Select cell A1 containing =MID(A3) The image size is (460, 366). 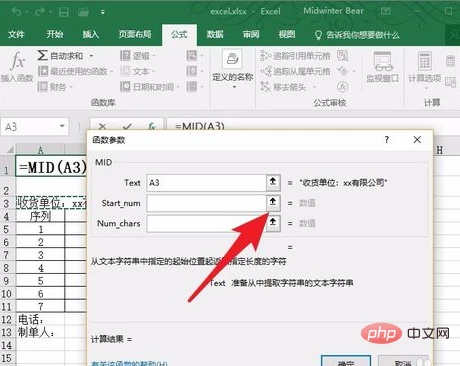pyautogui.click(x=51, y=167)
